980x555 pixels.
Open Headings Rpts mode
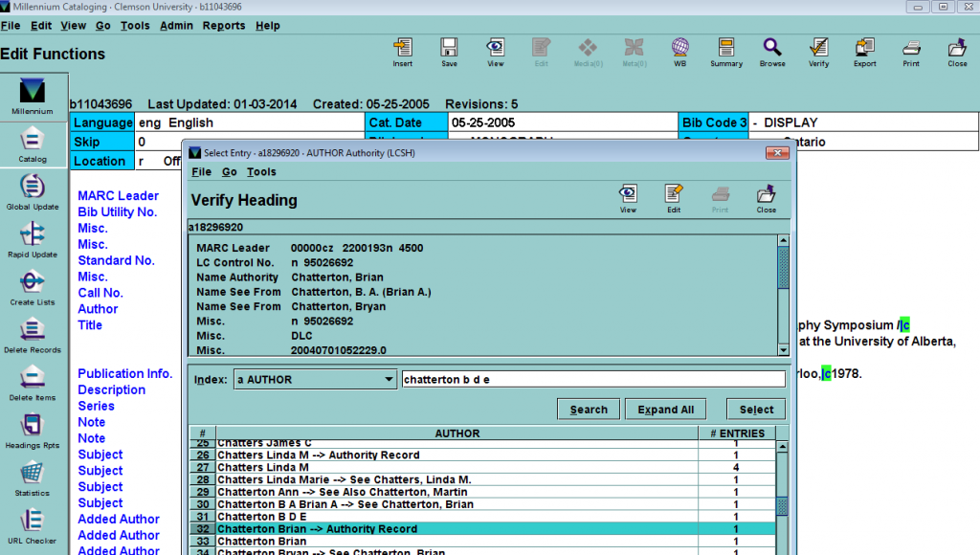point(33,432)
